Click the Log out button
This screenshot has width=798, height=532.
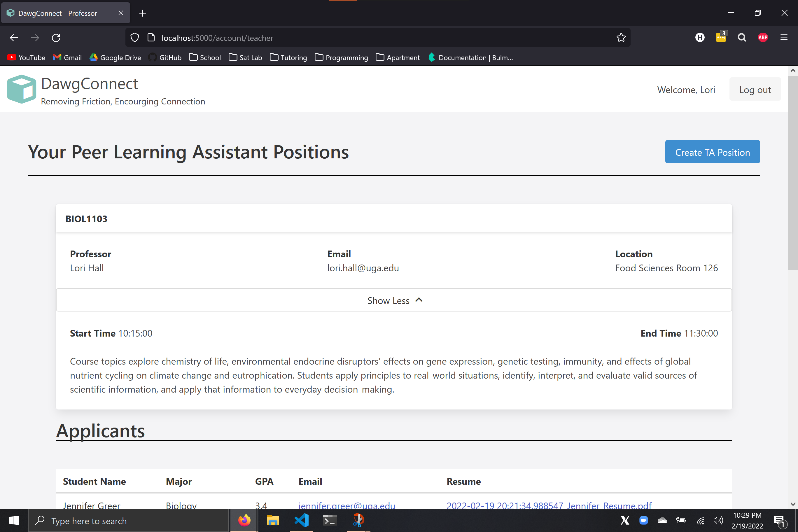(755, 90)
